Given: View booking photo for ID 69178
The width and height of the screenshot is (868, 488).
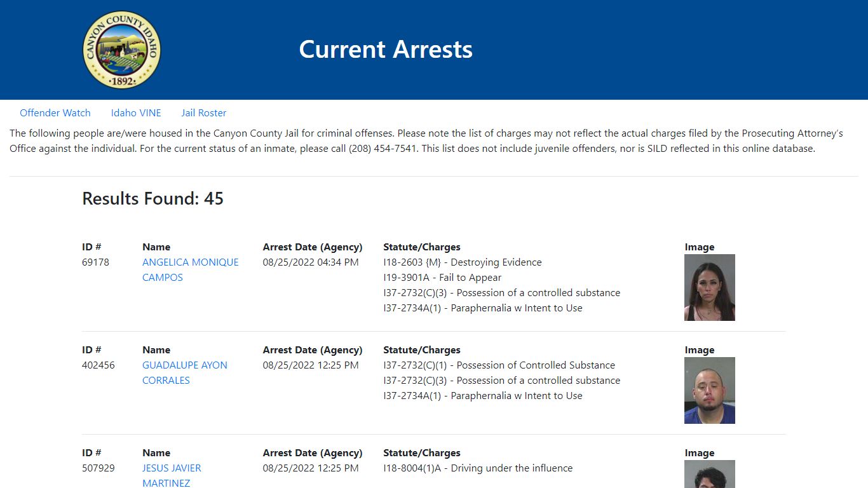Looking at the screenshot, I should (x=710, y=287).
